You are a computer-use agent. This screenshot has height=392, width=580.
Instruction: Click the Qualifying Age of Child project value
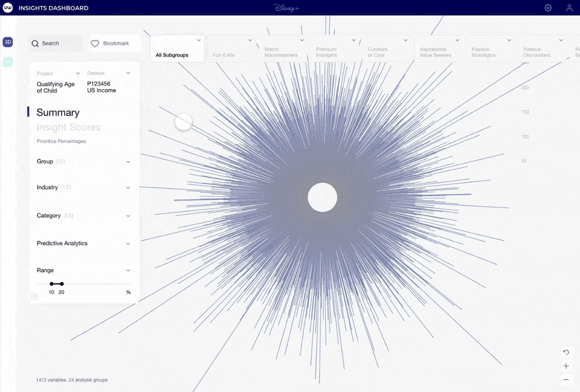click(56, 87)
